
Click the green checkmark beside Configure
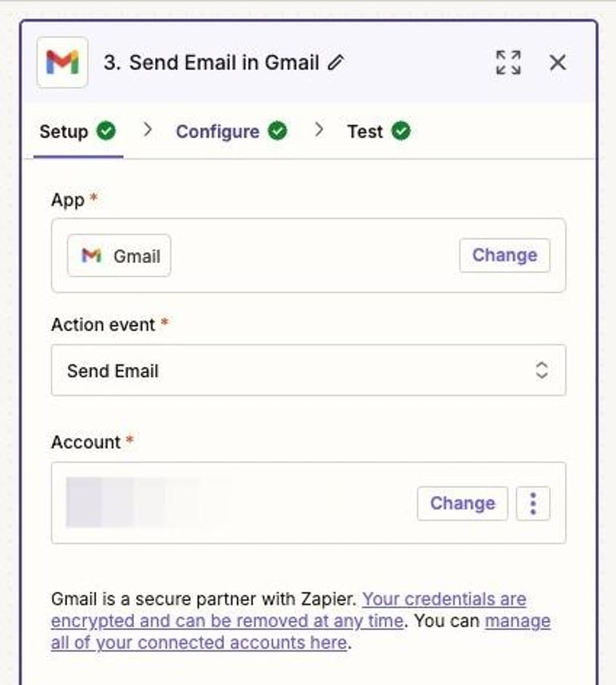(x=278, y=131)
